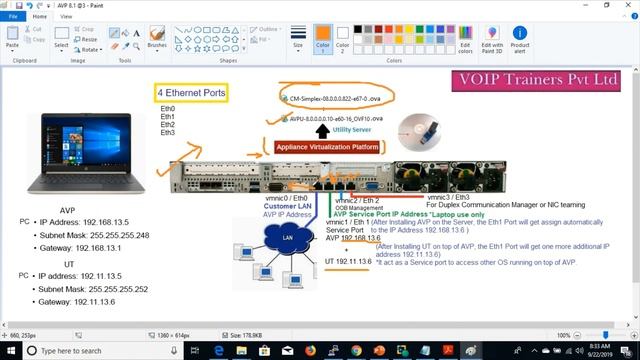Open the File menu
Screen dimensions: 640x360
pos(13,16)
